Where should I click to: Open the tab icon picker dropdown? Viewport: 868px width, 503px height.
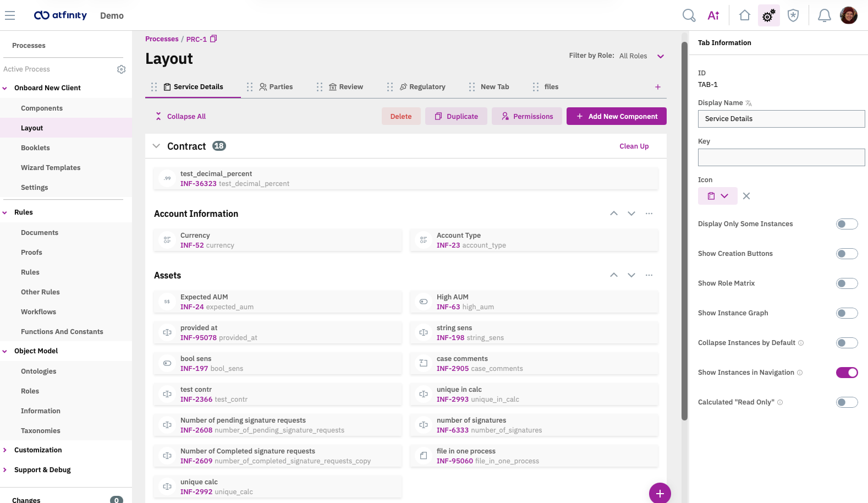click(718, 196)
